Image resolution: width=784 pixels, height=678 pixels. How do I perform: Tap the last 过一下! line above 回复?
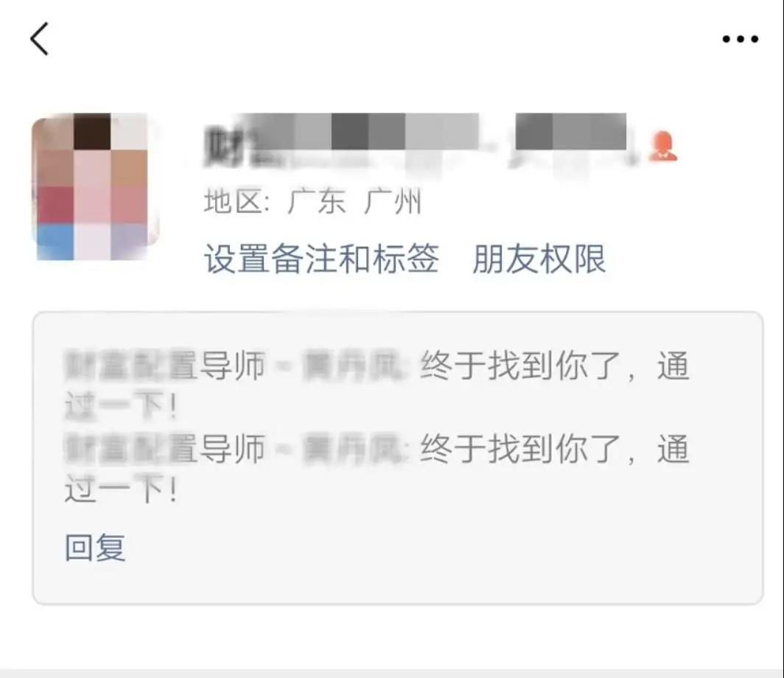click(x=121, y=489)
